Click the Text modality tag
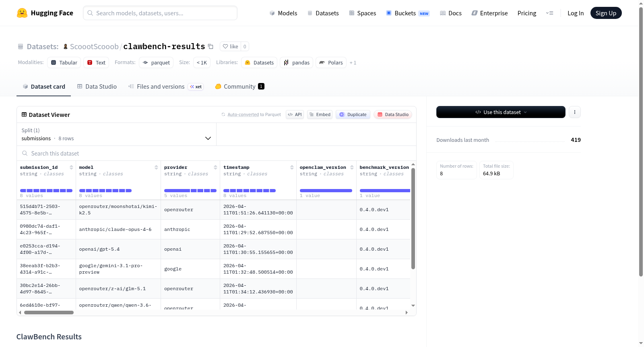This screenshot has height=347, width=644. (x=96, y=62)
